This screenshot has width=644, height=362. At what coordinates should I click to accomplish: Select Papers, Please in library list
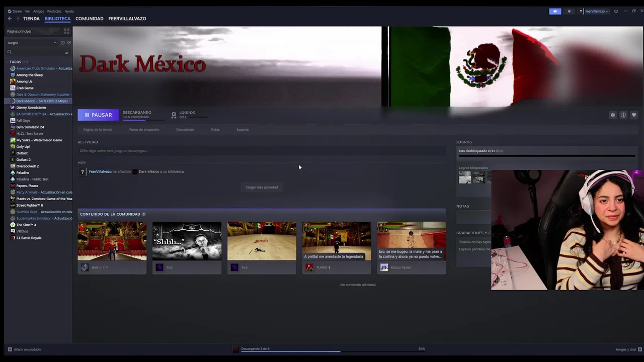coord(27,186)
